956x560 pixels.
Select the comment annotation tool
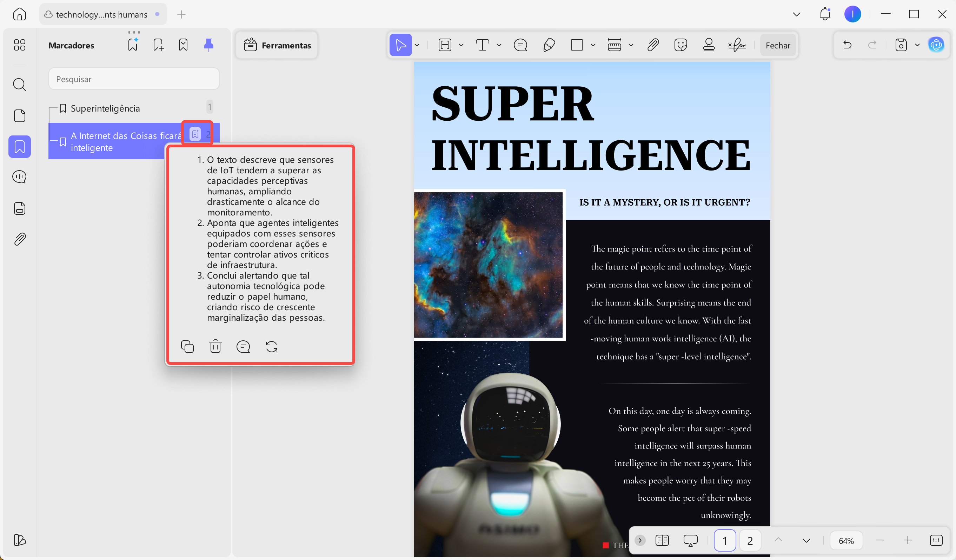520,45
